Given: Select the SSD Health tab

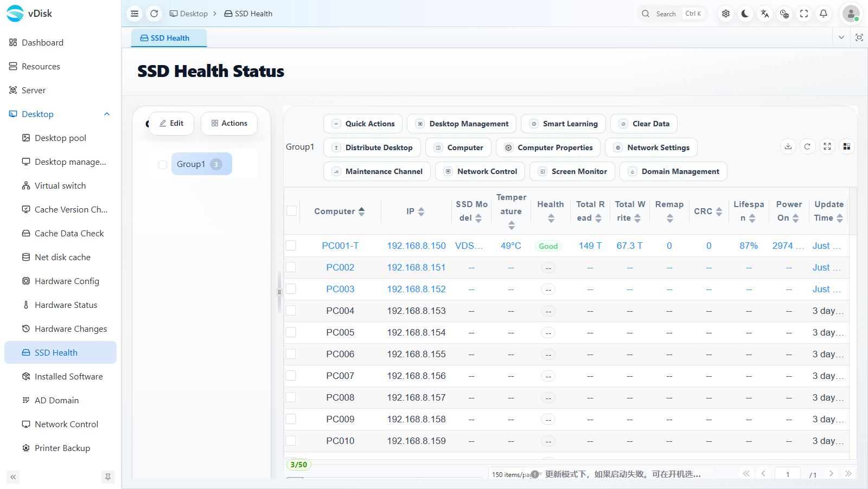Looking at the screenshot, I should point(169,38).
